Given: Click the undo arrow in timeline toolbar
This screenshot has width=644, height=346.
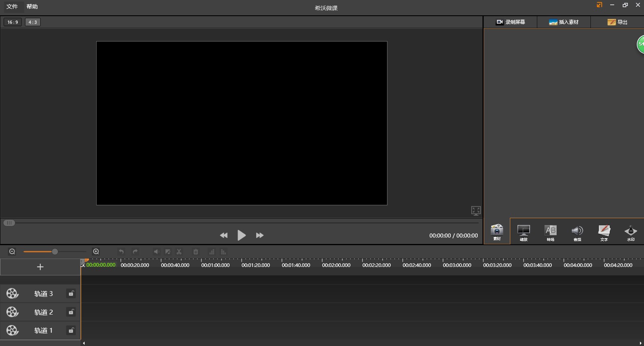Looking at the screenshot, I should (121, 252).
